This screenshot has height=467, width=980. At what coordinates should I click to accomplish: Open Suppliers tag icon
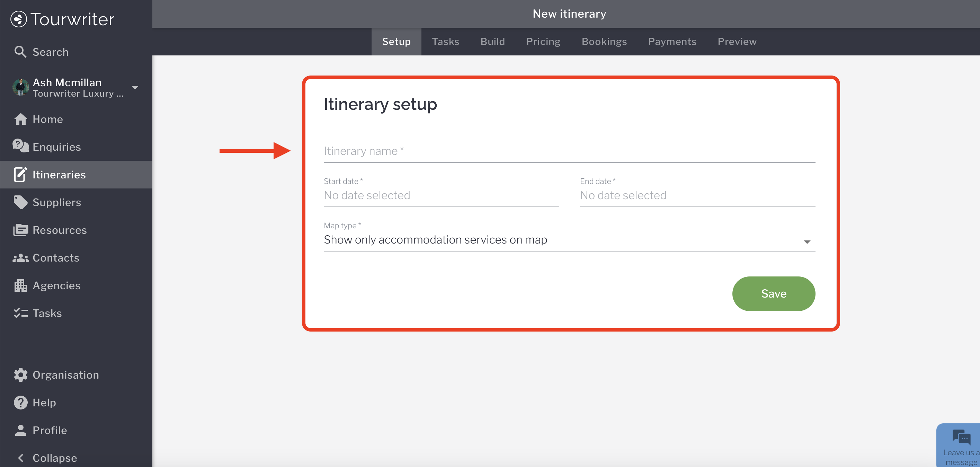(x=20, y=202)
